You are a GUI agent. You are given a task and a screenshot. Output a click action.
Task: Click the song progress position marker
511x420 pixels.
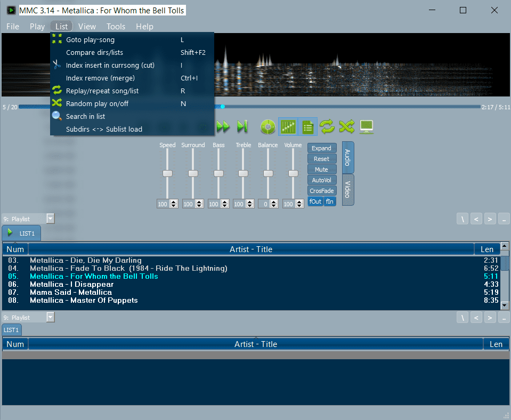(223, 107)
